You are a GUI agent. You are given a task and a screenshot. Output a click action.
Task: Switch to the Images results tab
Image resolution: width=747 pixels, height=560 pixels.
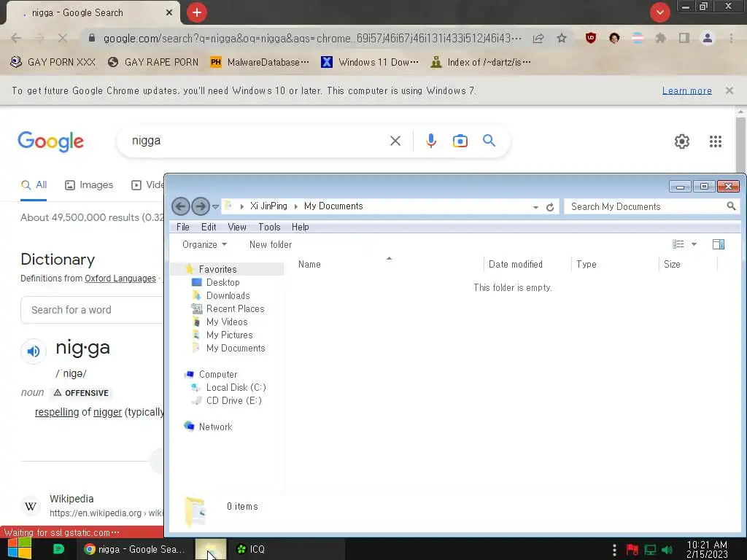(x=89, y=184)
